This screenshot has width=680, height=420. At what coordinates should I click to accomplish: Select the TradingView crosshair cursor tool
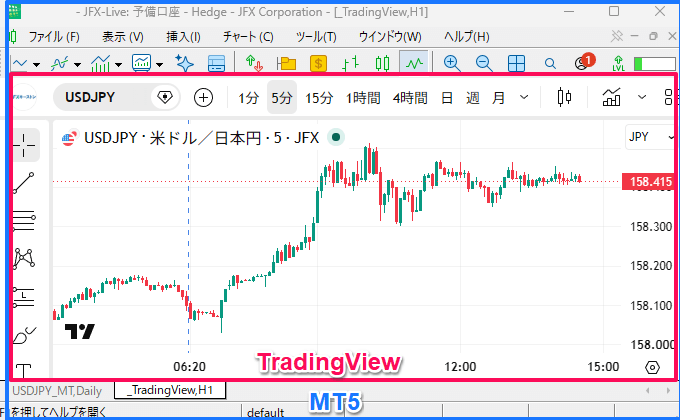[x=24, y=145]
